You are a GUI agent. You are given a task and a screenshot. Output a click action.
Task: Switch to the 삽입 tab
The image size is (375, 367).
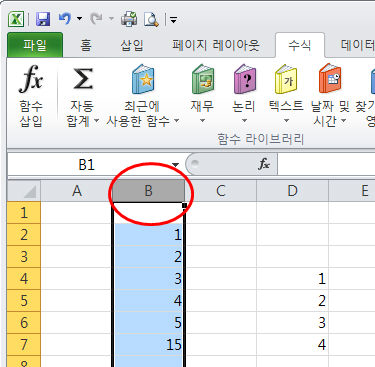pos(132,45)
